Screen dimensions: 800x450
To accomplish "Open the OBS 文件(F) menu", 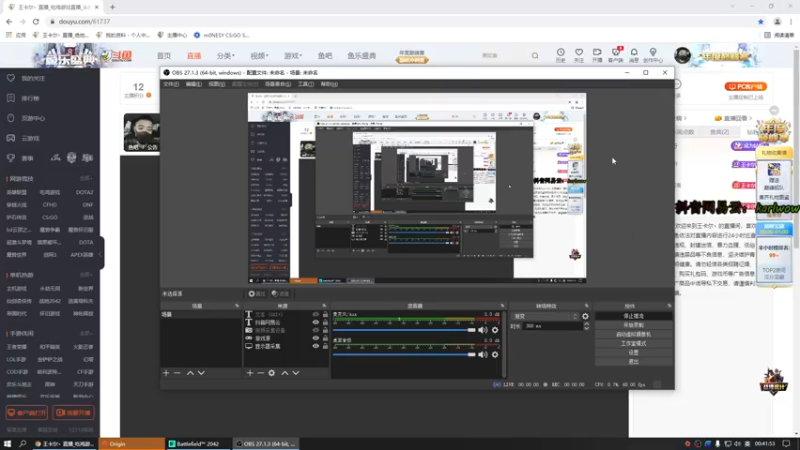I will pos(171,84).
